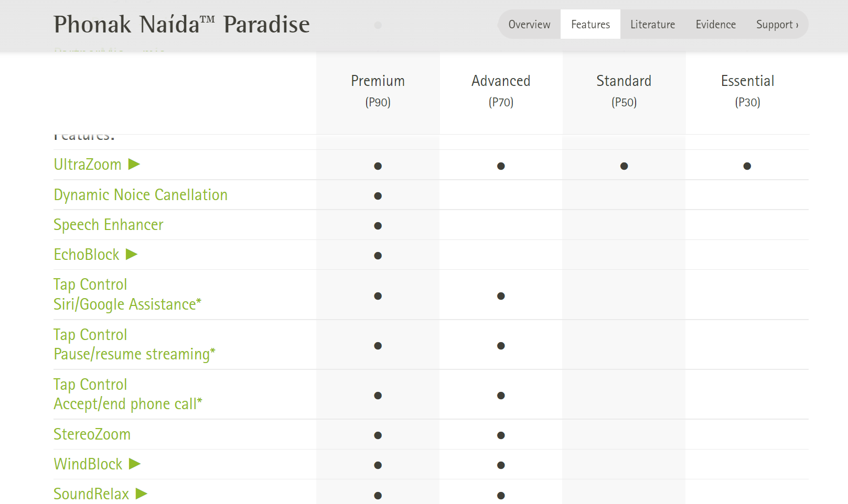
Task: Click the Advanced (P70) column header
Action: click(x=501, y=91)
